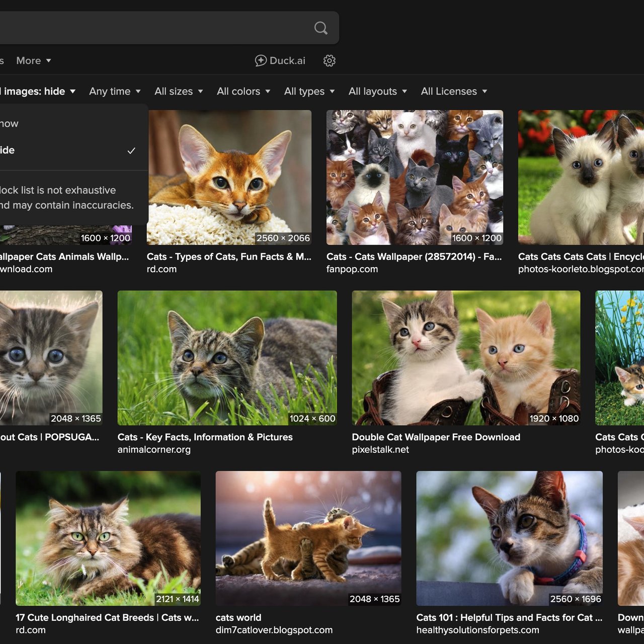The width and height of the screenshot is (644, 644).
Task: Expand the More menu
Action: (34, 61)
